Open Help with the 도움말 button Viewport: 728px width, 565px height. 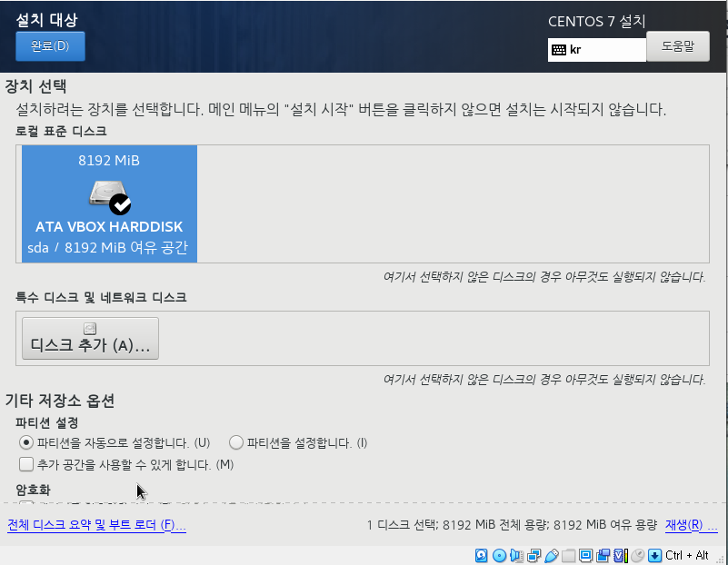tap(678, 46)
